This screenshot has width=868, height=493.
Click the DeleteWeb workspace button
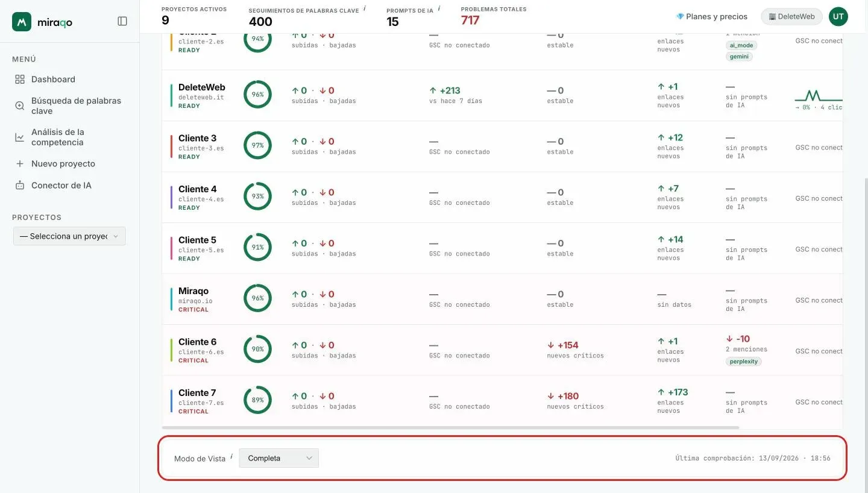pos(792,17)
